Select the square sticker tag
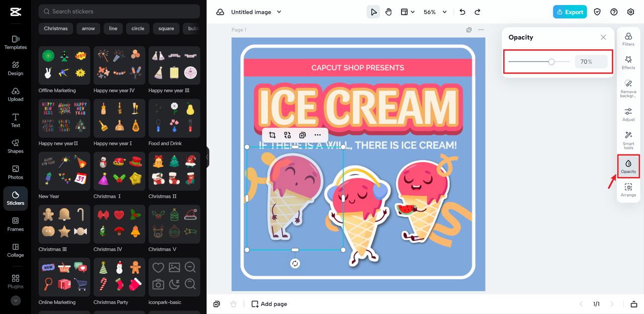 tap(166, 29)
